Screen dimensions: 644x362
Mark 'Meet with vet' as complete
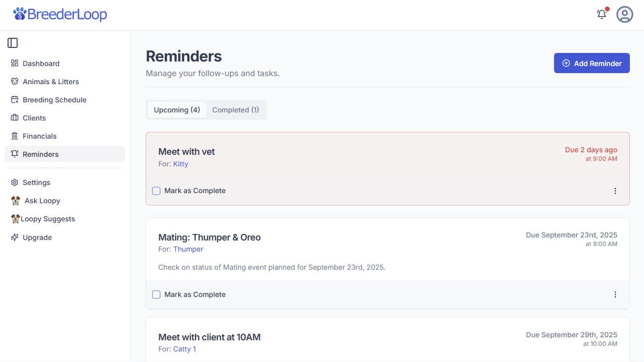[156, 191]
